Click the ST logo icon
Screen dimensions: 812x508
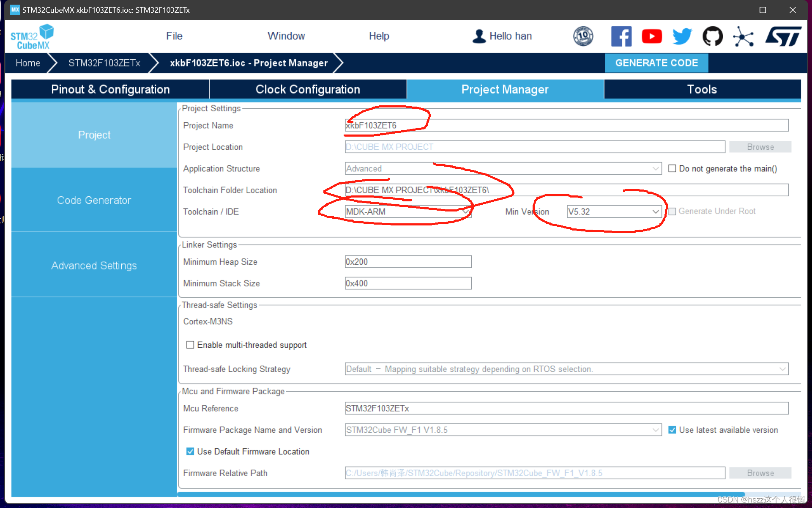pos(783,36)
